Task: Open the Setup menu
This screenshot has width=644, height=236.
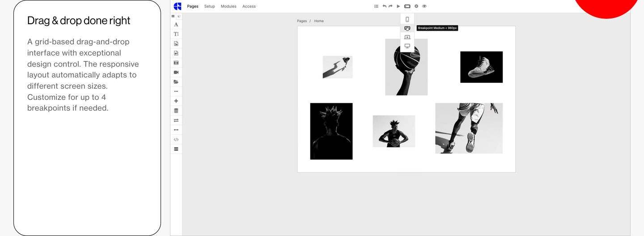Action: [210, 6]
